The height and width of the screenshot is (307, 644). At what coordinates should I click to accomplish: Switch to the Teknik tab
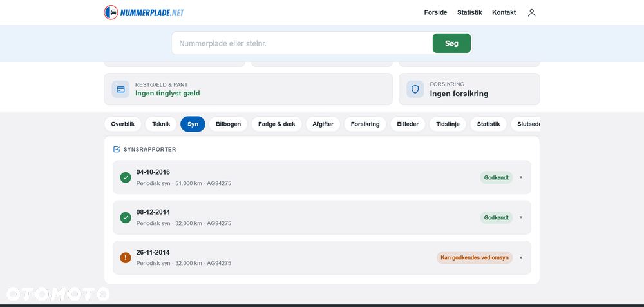(161, 124)
